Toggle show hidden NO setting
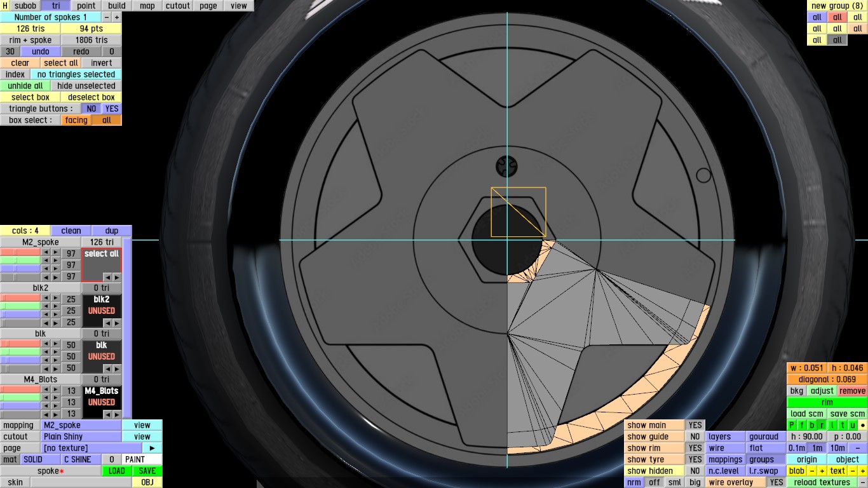868x488 pixels. click(x=695, y=471)
